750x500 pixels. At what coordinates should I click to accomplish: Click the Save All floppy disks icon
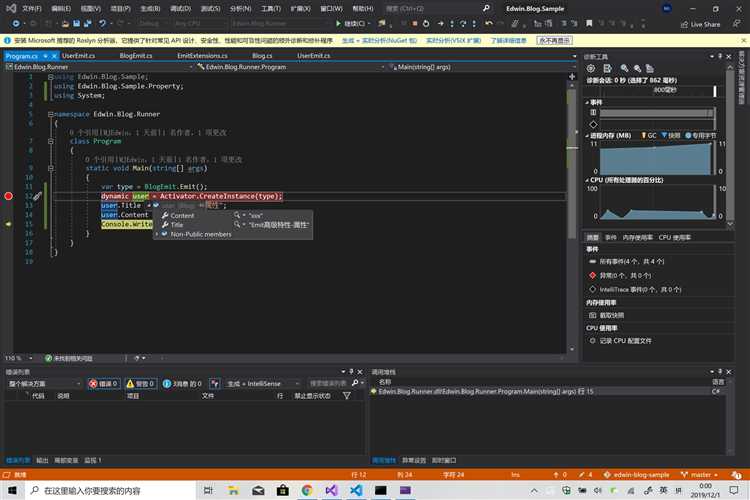pyautogui.click(x=88, y=23)
